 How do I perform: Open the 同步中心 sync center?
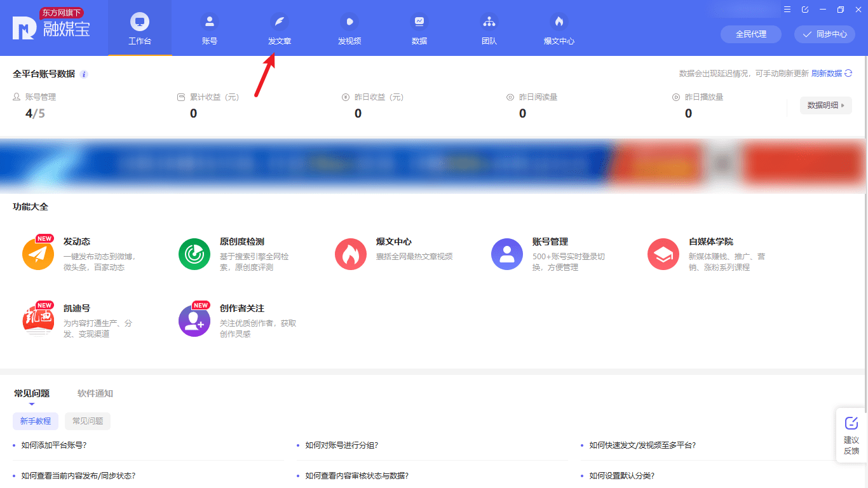[x=825, y=34]
